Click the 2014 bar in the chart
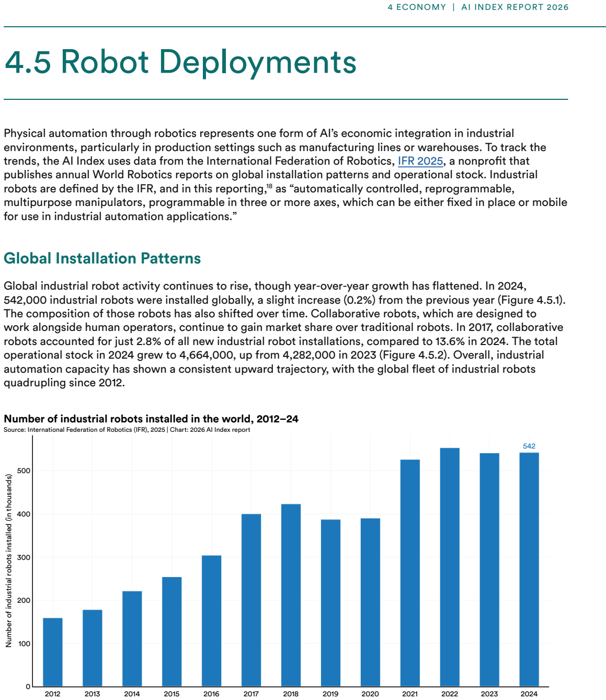 coord(132,639)
